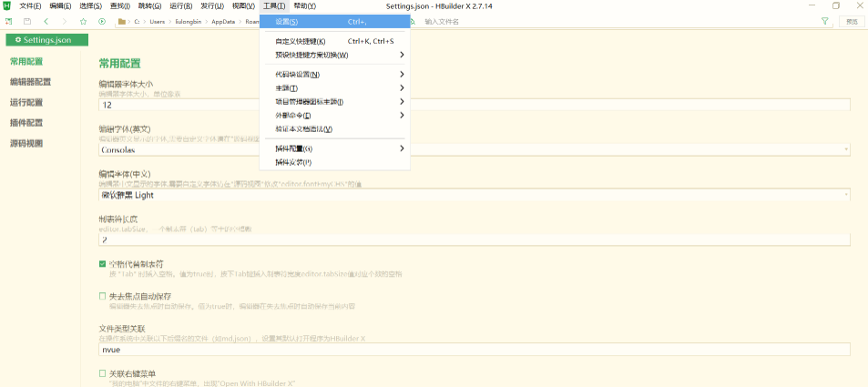Viewport: 868px width, 387px height.
Task: Expand 预设快捷键方案切换 submenu
Action: click(335, 55)
